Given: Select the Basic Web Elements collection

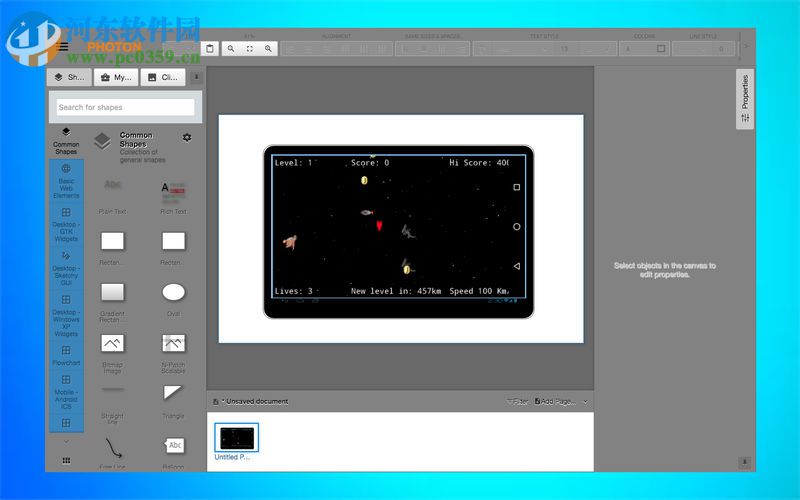Looking at the screenshot, I should click(66, 181).
